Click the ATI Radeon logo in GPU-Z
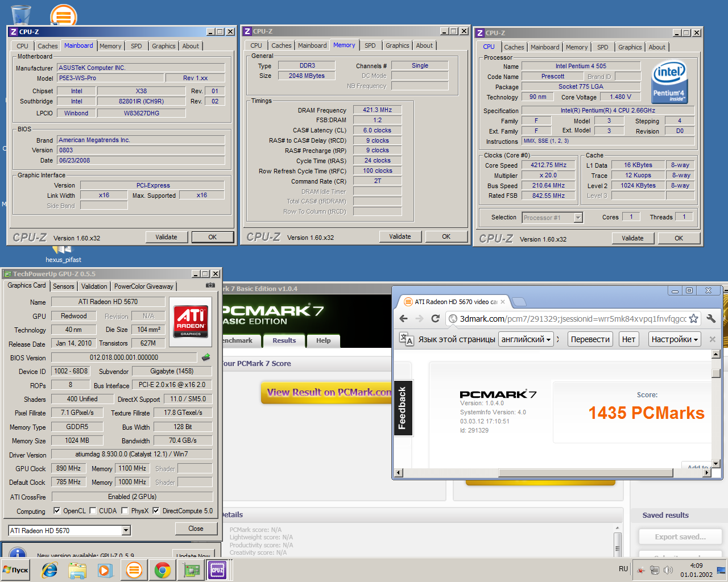 [191, 322]
